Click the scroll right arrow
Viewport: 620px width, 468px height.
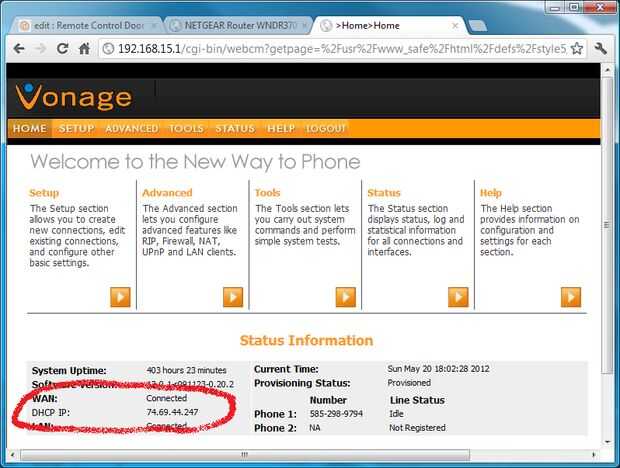click(594, 455)
